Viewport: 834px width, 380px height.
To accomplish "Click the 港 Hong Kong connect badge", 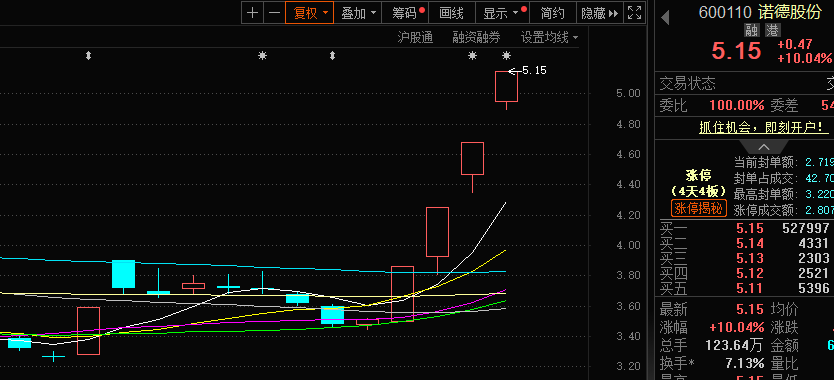I will (772, 30).
